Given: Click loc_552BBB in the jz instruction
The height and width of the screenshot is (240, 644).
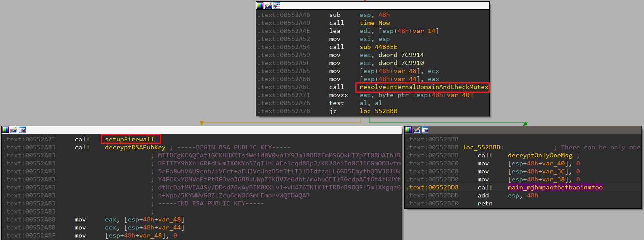Looking at the screenshot, I should [x=378, y=111].
